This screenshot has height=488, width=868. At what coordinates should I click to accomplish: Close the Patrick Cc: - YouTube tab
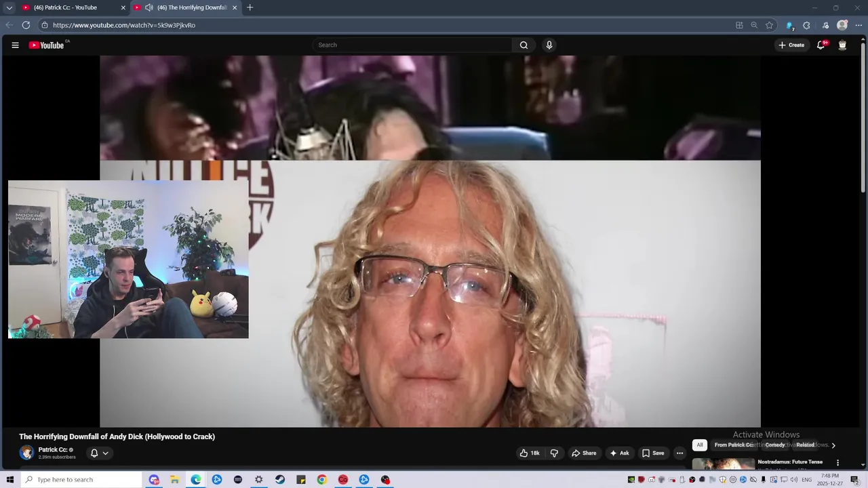(x=123, y=7)
